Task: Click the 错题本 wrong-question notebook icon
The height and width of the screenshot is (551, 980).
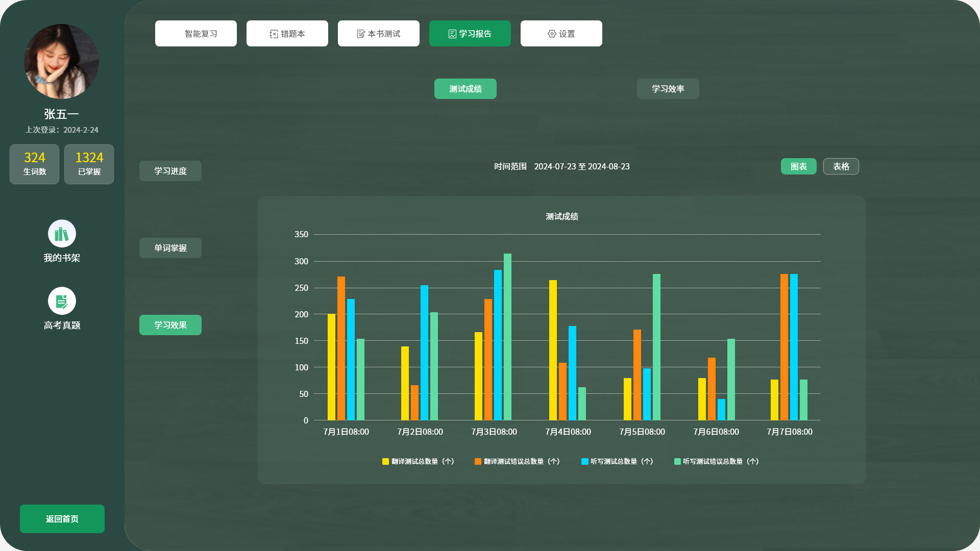Action: click(x=274, y=34)
